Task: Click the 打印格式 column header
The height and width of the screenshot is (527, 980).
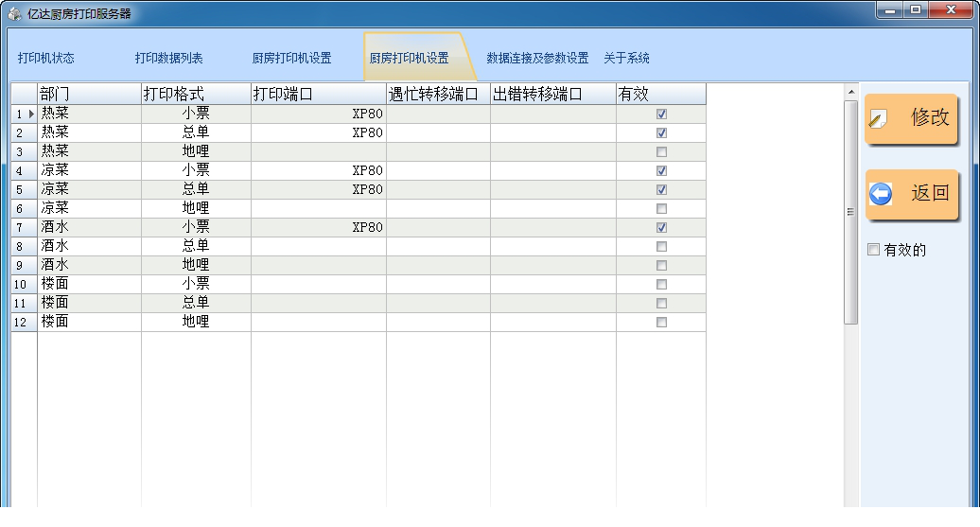Action: pos(196,94)
